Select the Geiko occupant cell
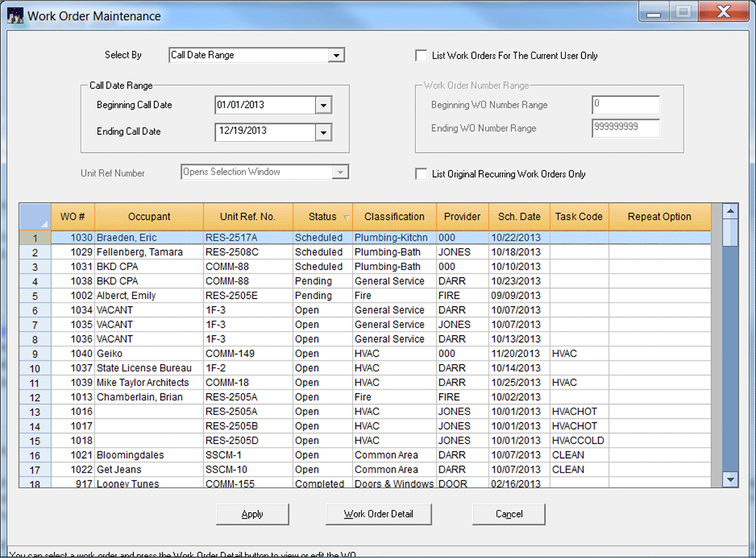The image size is (756, 558). point(149,354)
